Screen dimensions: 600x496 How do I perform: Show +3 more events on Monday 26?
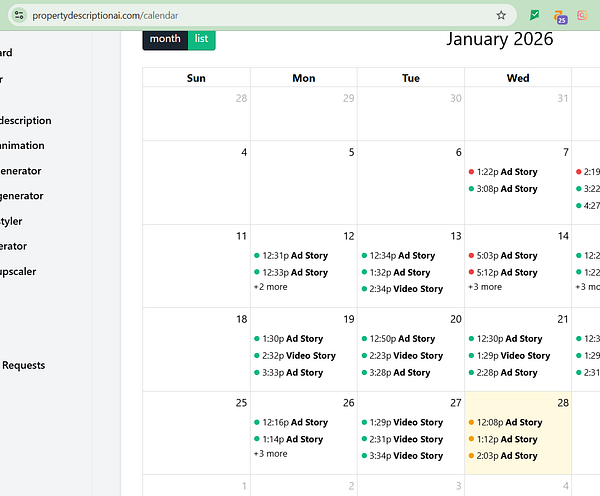tap(271, 454)
